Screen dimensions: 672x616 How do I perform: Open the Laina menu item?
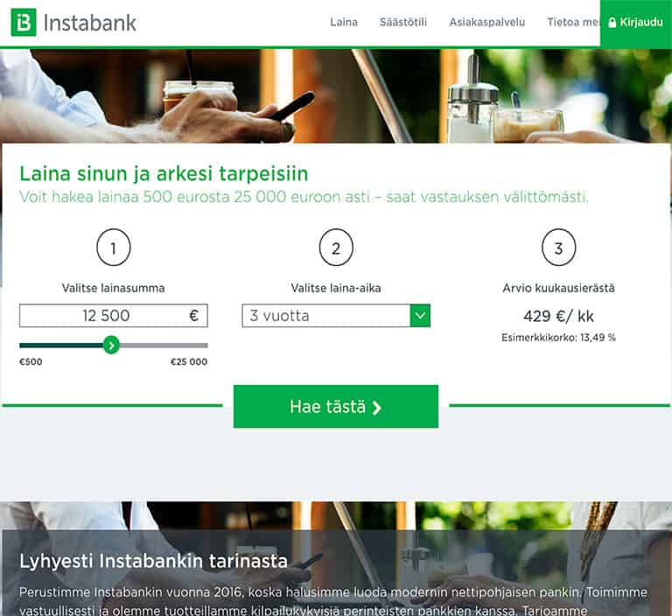point(344,22)
